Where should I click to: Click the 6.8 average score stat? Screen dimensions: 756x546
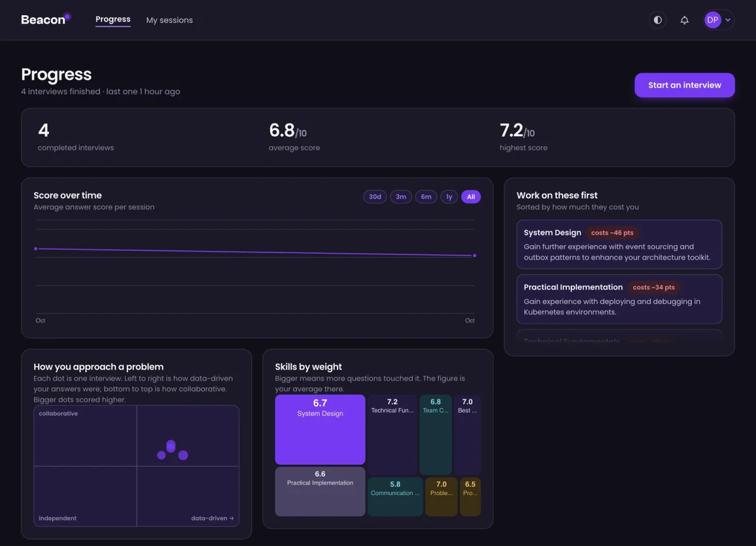294,137
